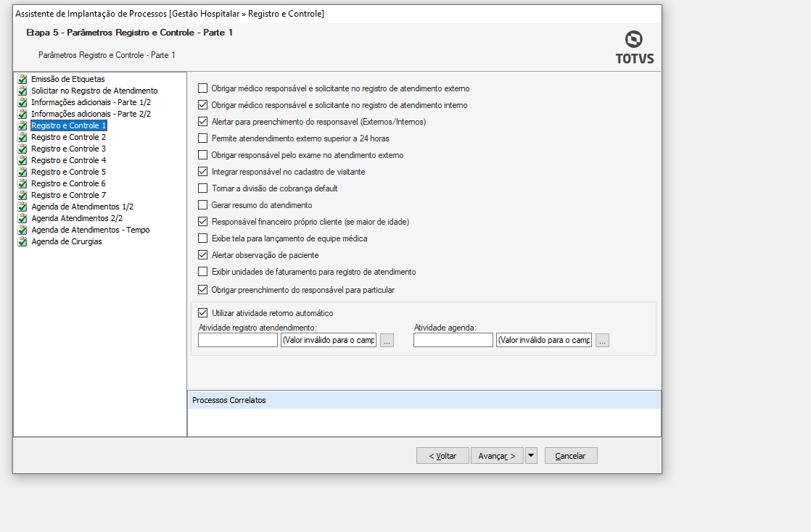Go to Informações adicionais - Parte 2/2
The height and width of the screenshot is (532, 811).
[x=91, y=114]
